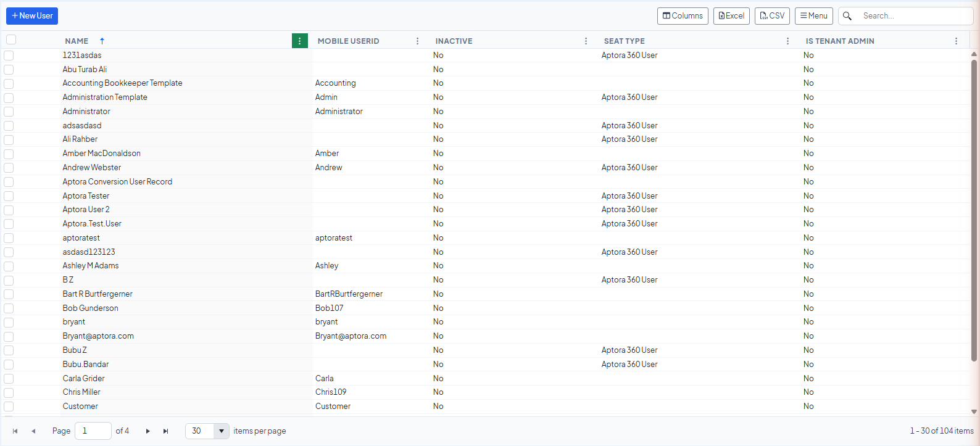Select the Bob Gunderson row checkbox
Viewport: 980px width, 446px height.
pyautogui.click(x=9, y=308)
